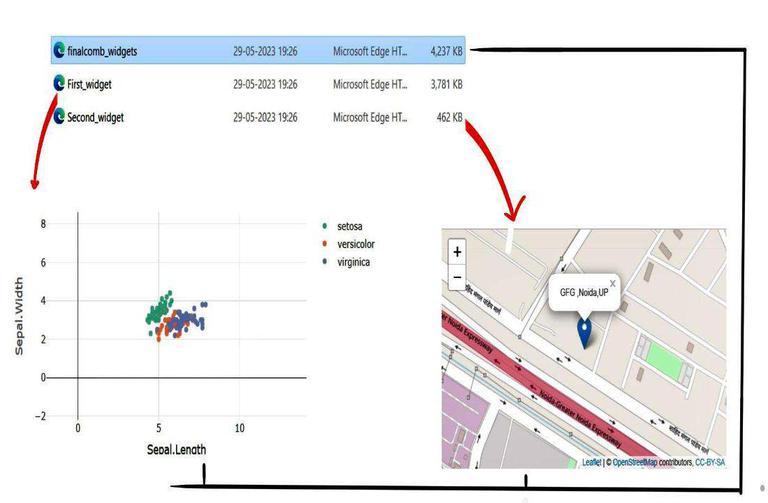Click the 4,237 KB file size
The width and height of the screenshot is (768, 503).
click(446, 51)
